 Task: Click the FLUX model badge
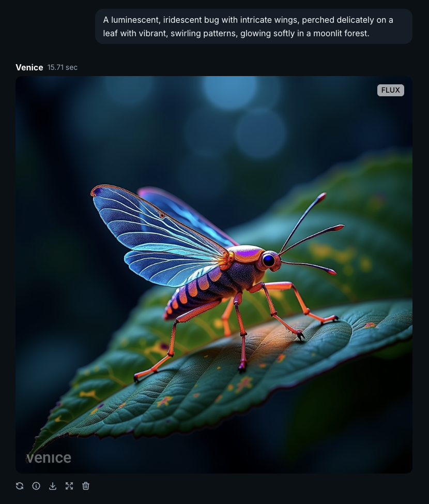(390, 90)
